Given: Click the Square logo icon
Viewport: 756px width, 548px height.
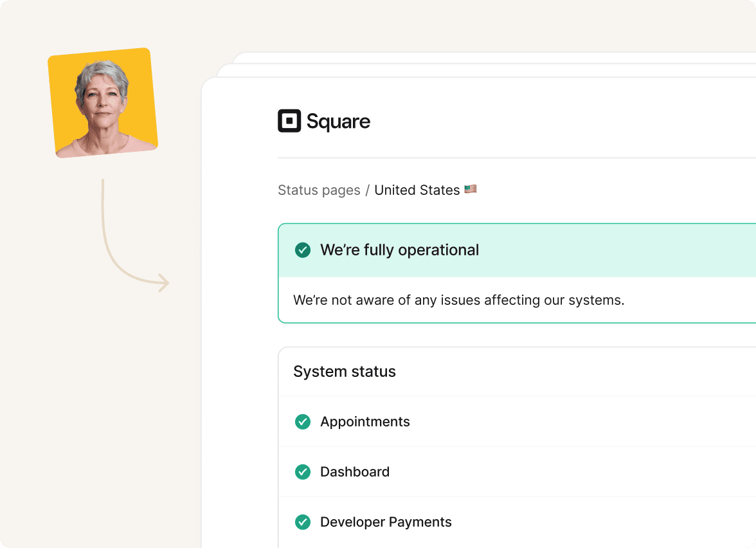Looking at the screenshot, I should pos(289,121).
